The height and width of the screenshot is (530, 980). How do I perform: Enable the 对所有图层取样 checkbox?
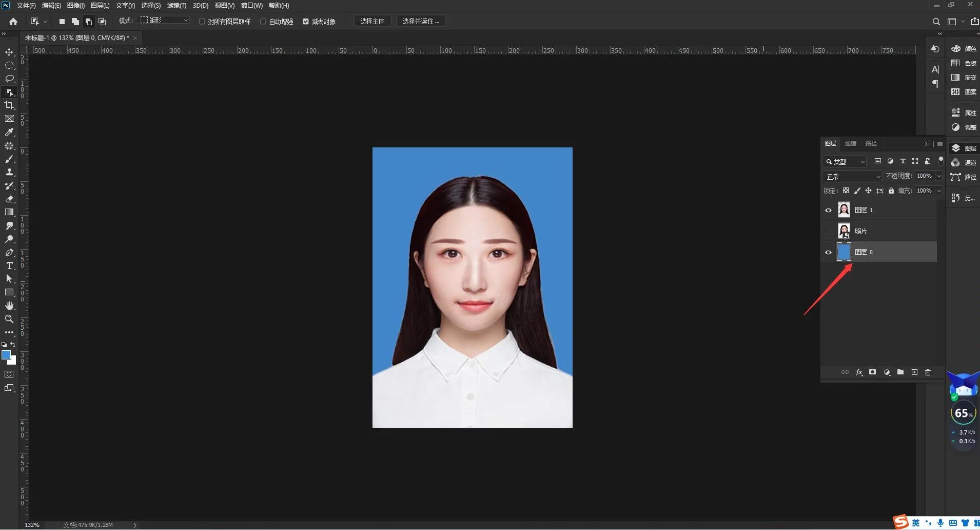tap(202, 21)
